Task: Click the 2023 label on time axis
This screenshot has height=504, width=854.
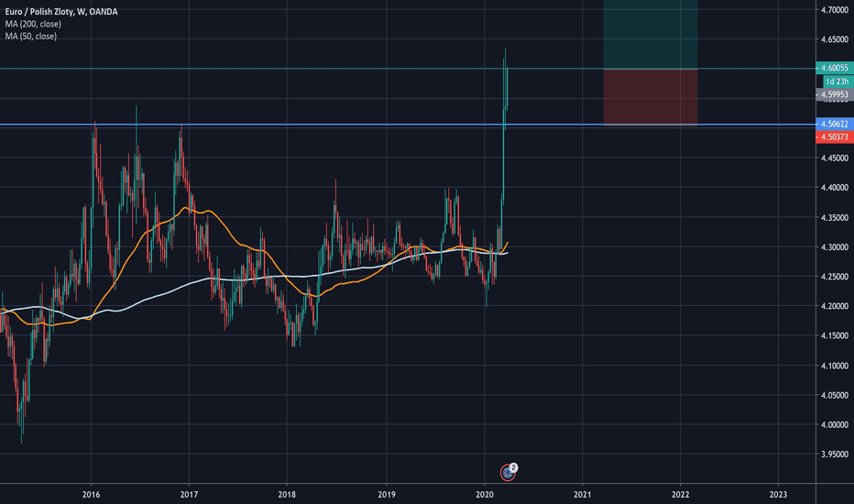Action: (778, 495)
